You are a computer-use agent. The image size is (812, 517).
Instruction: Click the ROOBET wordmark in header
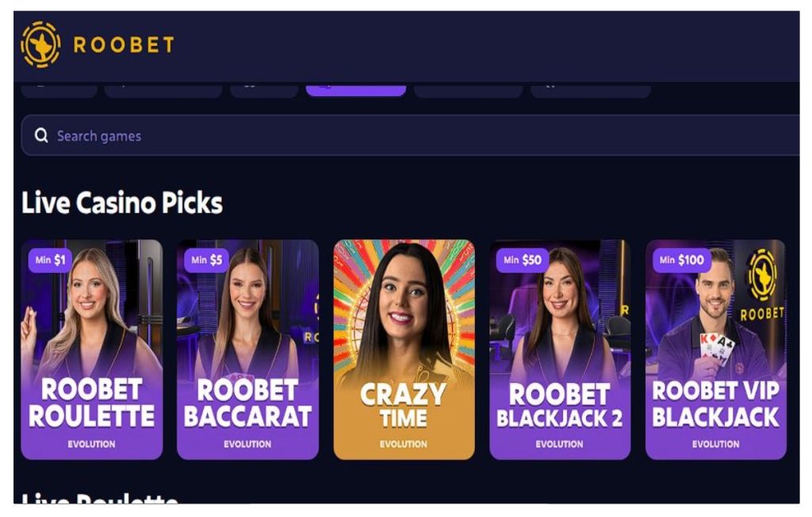tap(124, 45)
